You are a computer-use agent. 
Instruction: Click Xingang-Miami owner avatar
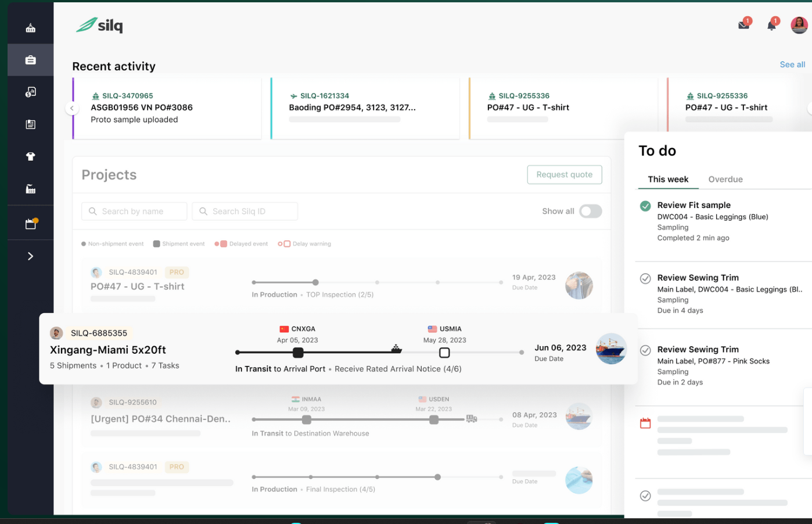(x=56, y=333)
